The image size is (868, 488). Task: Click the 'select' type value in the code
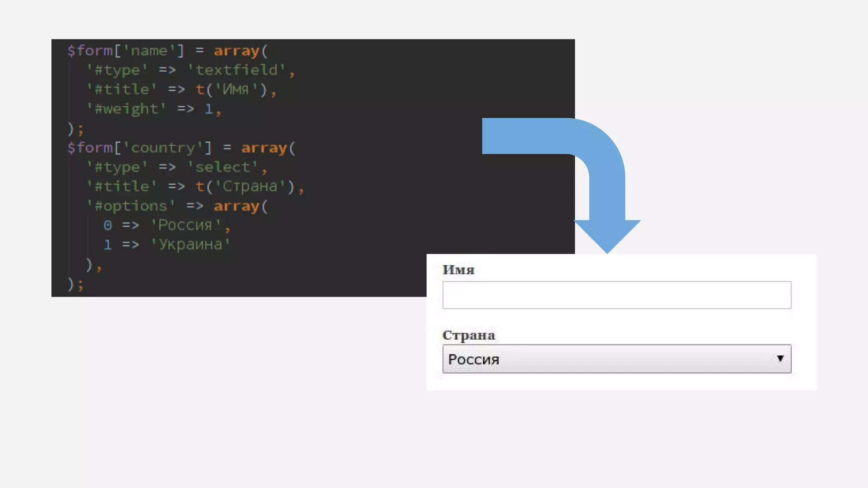point(223,167)
